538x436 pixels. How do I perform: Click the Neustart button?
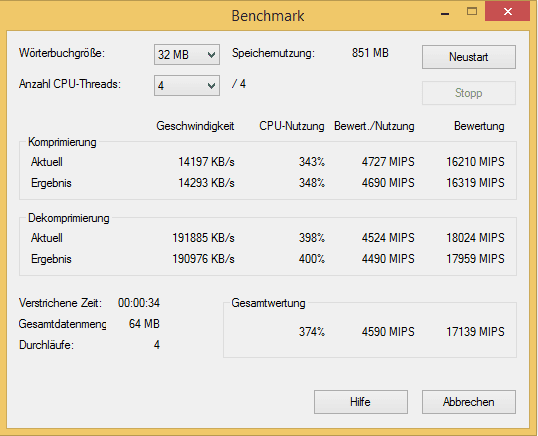click(469, 57)
